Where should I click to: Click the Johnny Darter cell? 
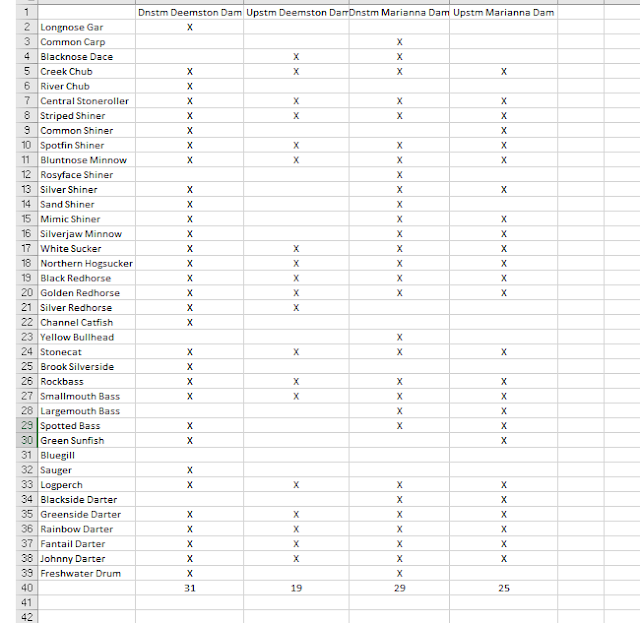click(87, 558)
